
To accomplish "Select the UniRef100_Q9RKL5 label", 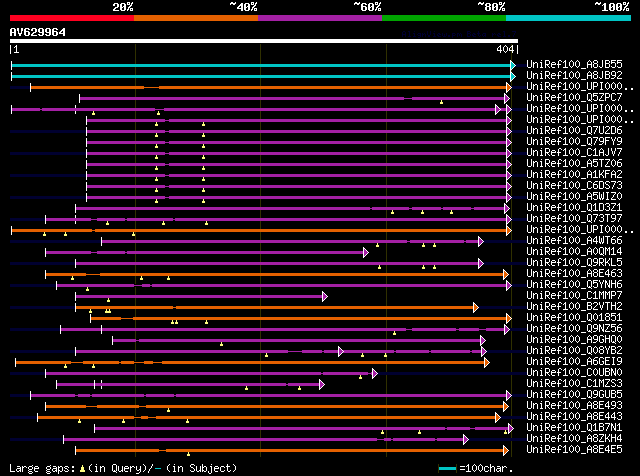I will (574, 263).
